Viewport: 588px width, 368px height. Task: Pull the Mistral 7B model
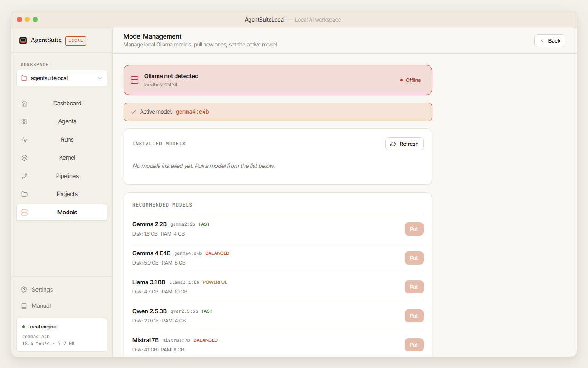(x=414, y=345)
